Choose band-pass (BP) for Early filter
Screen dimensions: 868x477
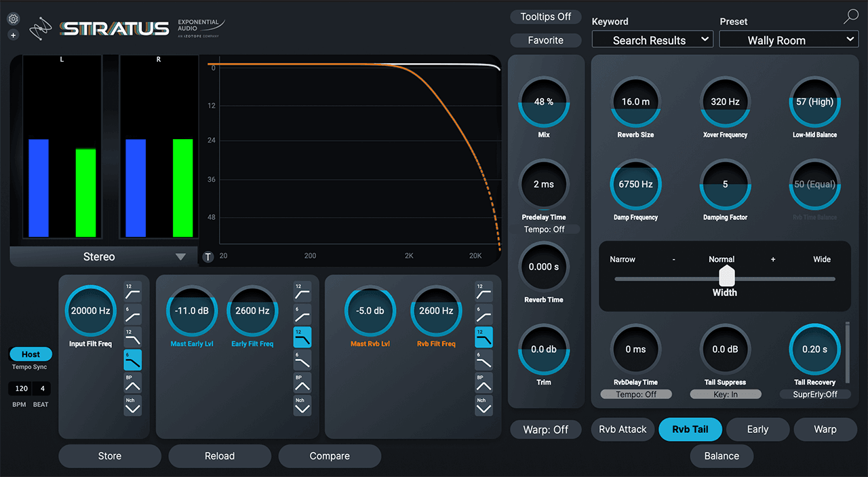point(302,383)
